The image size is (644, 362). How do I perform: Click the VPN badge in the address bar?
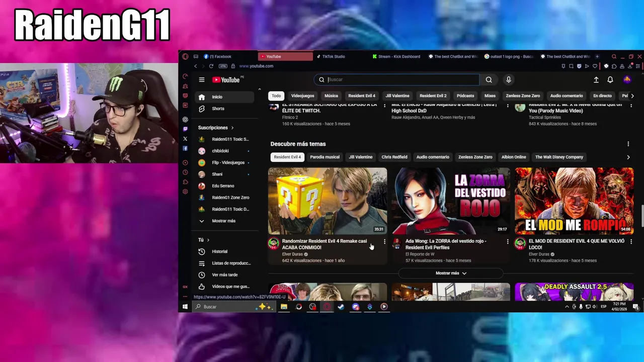click(223, 66)
